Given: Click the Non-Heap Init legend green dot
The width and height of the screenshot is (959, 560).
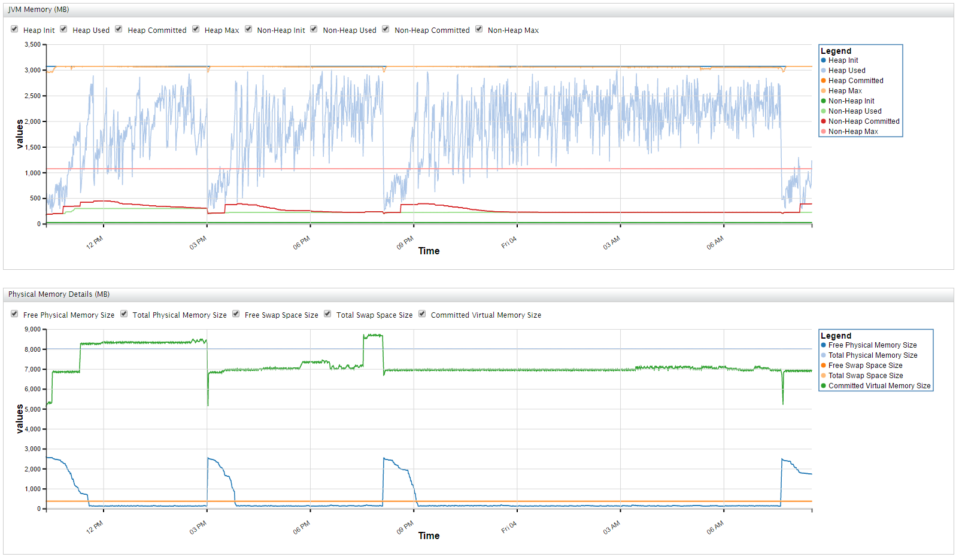Looking at the screenshot, I should click(824, 101).
